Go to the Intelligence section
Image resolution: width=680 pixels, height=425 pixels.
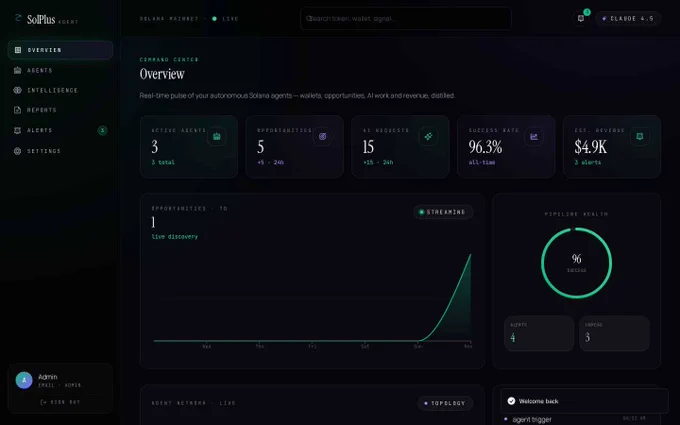pyautogui.click(x=60, y=90)
